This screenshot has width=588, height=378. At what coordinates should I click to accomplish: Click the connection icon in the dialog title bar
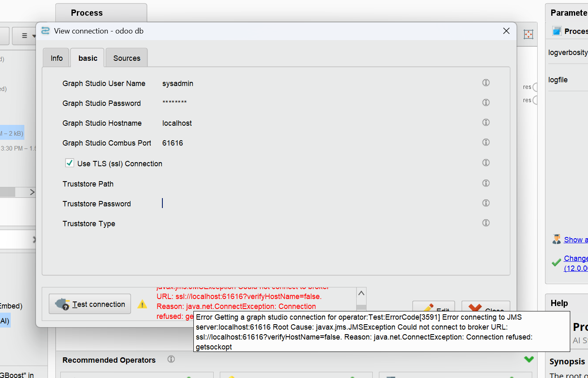click(x=45, y=31)
